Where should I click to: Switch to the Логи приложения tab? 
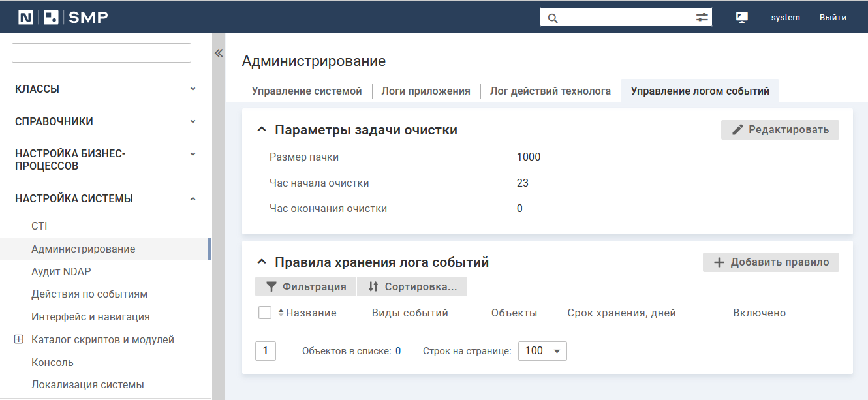(426, 91)
